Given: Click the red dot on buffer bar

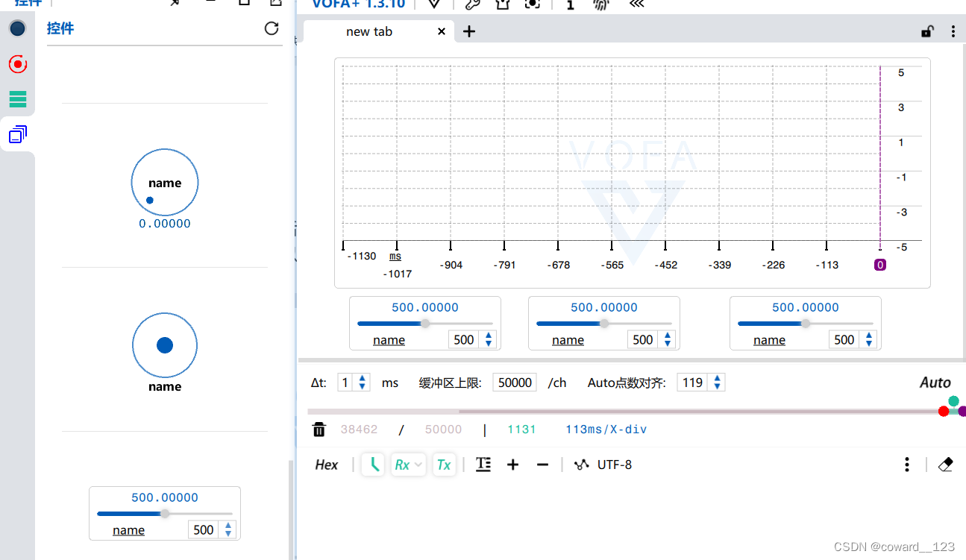Looking at the screenshot, I should tap(944, 411).
